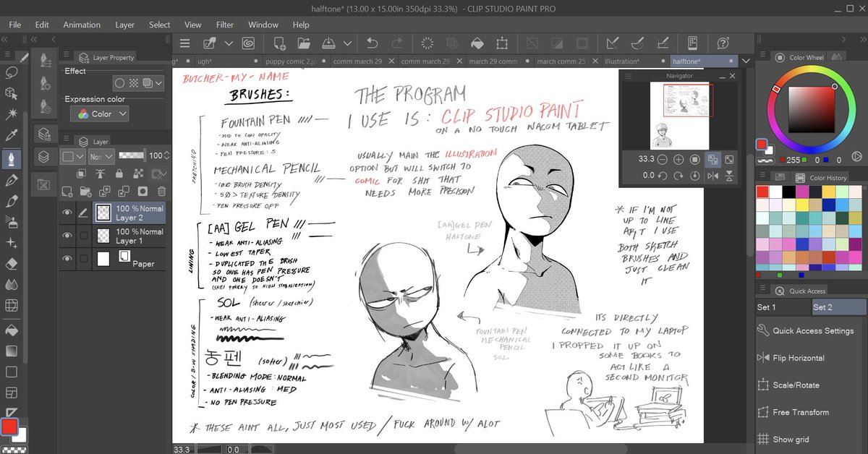The height and width of the screenshot is (454, 868).
Task: Select Quick Access Set 1
Action: pyautogui.click(x=782, y=307)
